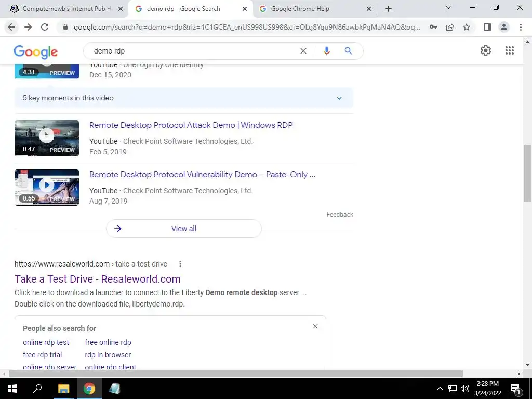This screenshot has height=399, width=532.
Task: Go to Google home via logo
Action: pyautogui.click(x=36, y=52)
